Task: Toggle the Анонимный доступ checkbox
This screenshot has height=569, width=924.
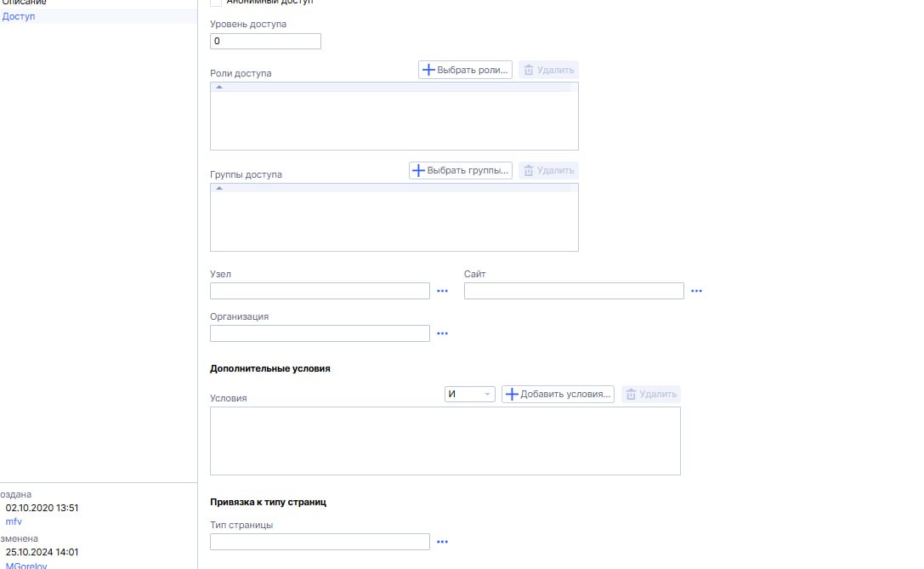Action: [216, 3]
